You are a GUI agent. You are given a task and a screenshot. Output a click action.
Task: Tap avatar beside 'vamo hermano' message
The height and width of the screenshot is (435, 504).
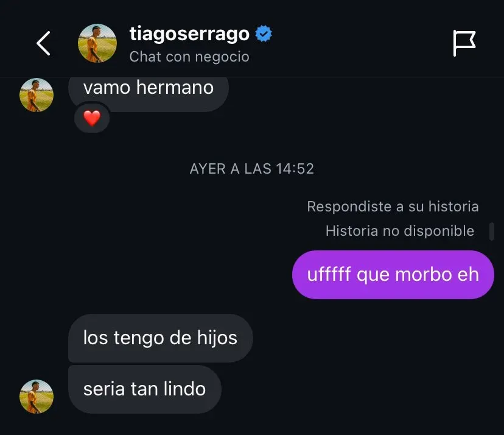click(37, 95)
